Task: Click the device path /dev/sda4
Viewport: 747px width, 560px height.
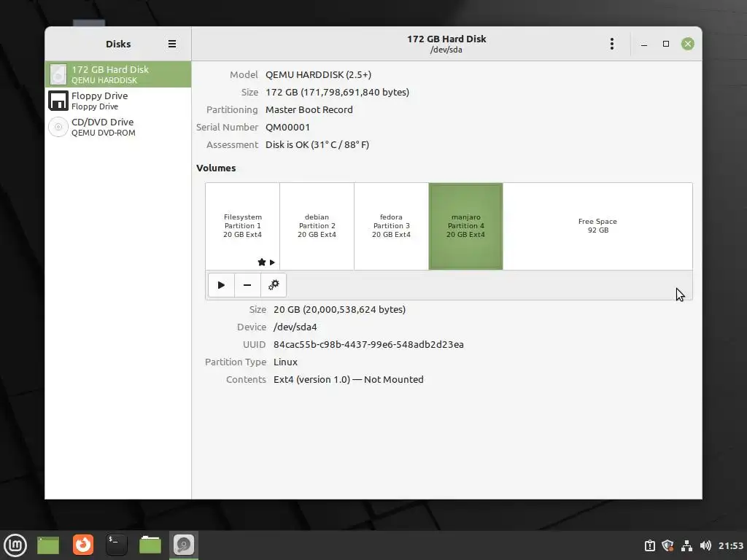Action: (295, 327)
